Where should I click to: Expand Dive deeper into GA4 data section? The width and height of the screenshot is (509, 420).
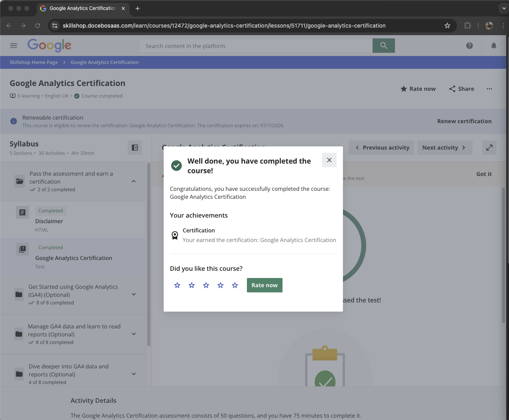coord(134,374)
